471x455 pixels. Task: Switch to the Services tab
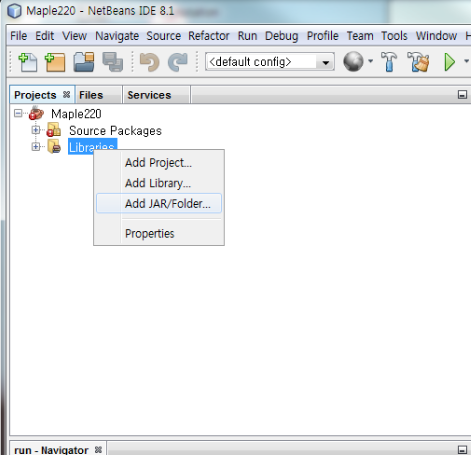(x=149, y=95)
